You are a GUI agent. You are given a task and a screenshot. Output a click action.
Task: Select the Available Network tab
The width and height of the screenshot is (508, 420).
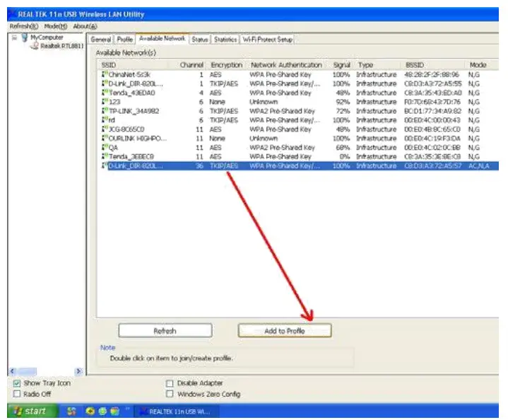click(162, 39)
